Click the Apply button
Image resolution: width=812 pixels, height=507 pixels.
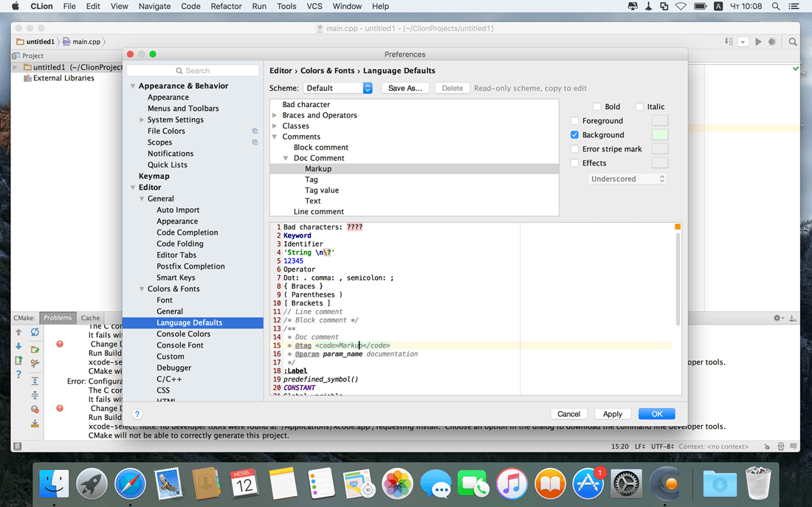point(612,414)
